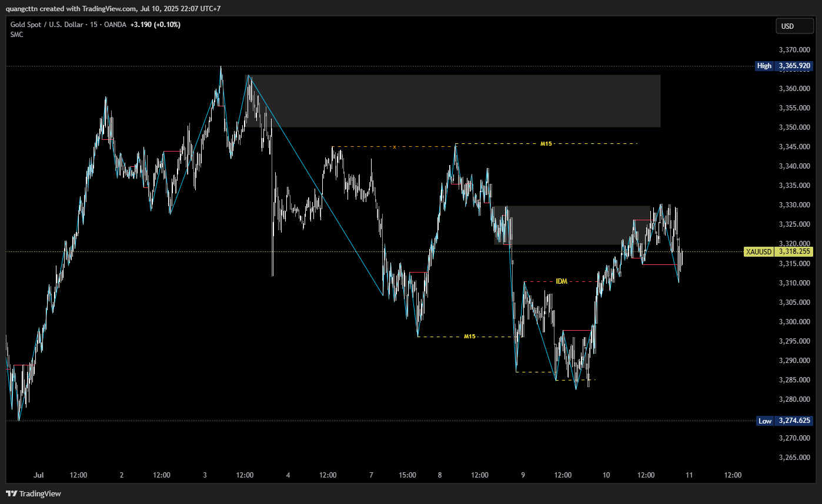Click the M15 label on the 3,296 dashed line
Viewport: 822px width, 504px height.
(x=469, y=337)
